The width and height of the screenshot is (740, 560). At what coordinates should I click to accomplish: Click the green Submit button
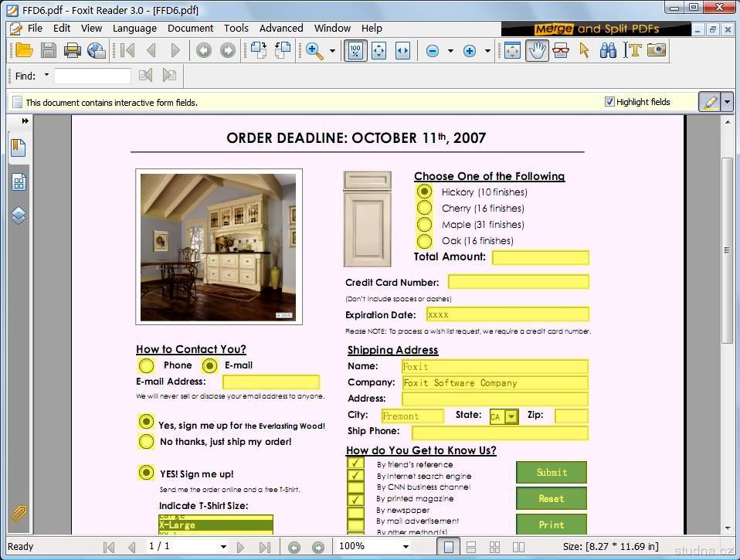click(x=552, y=472)
